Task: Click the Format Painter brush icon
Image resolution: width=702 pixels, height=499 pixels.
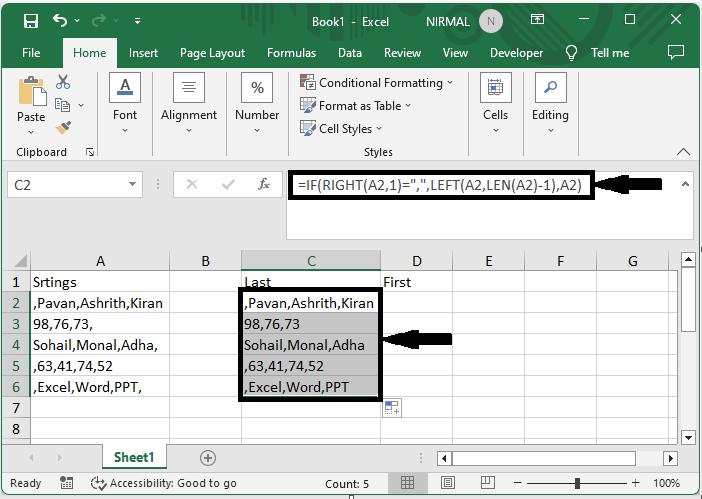Action: 63,127
